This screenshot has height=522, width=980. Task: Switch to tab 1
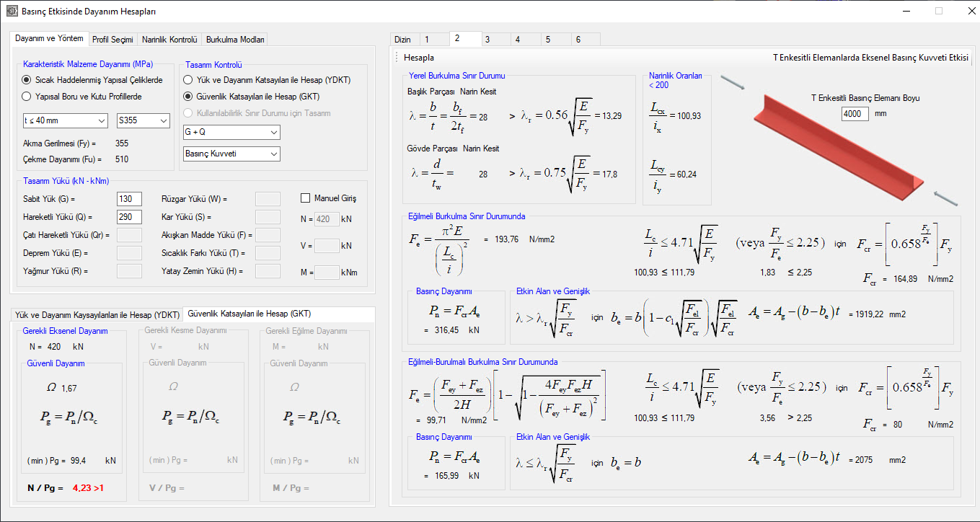[433, 40]
